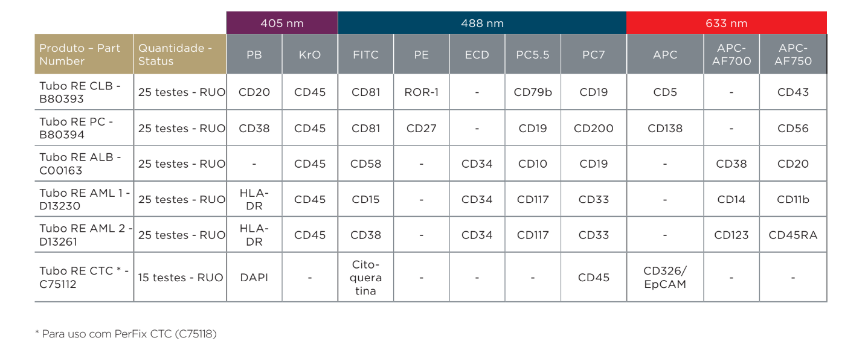
Task: Click the DAPI cell
Action: [254, 278]
